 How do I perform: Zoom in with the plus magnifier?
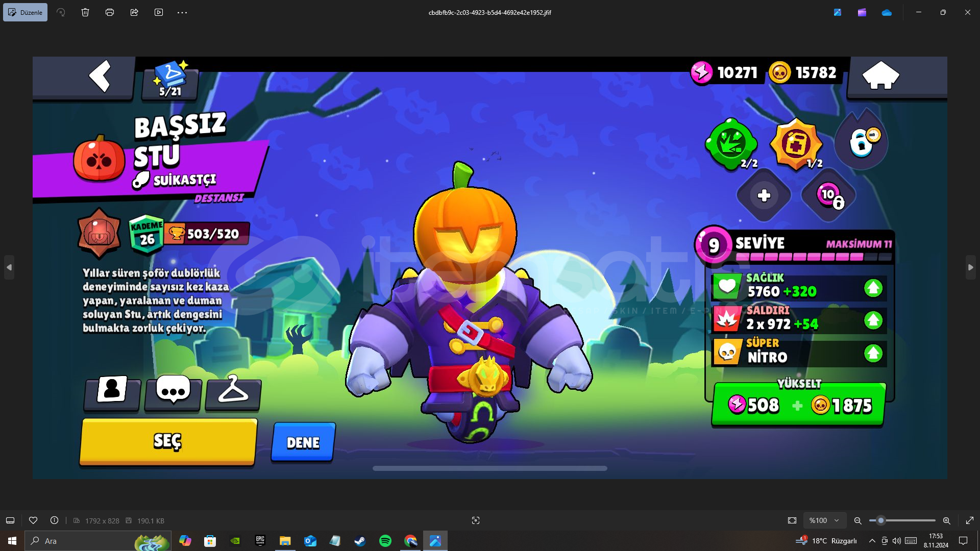[947, 520]
